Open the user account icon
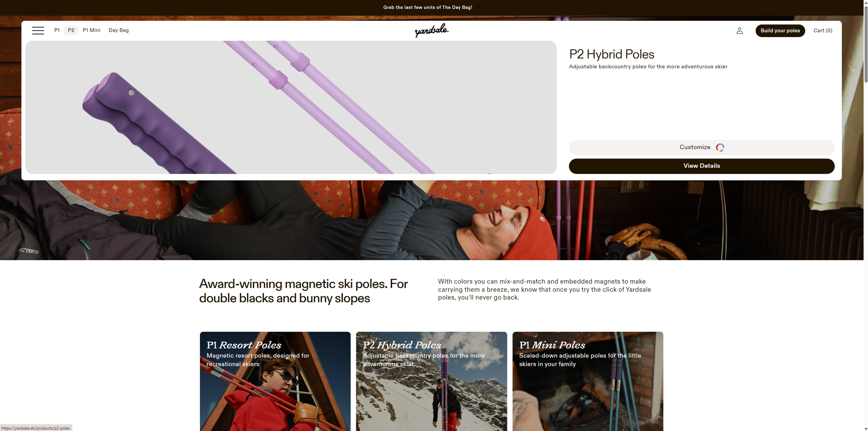The width and height of the screenshot is (868, 431). [740, 31]
